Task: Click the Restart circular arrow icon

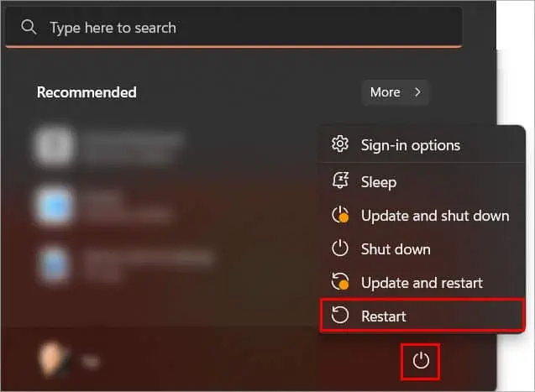Action: coord(340,316)
